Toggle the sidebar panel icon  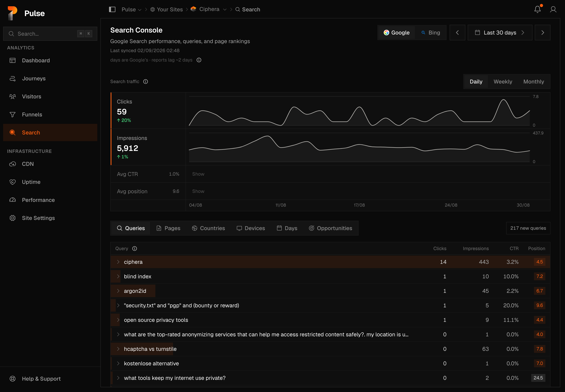click(112, 9)
